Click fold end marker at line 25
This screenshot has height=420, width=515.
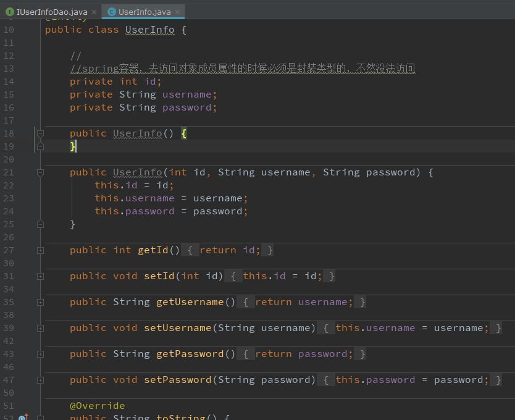coord(40,224)
